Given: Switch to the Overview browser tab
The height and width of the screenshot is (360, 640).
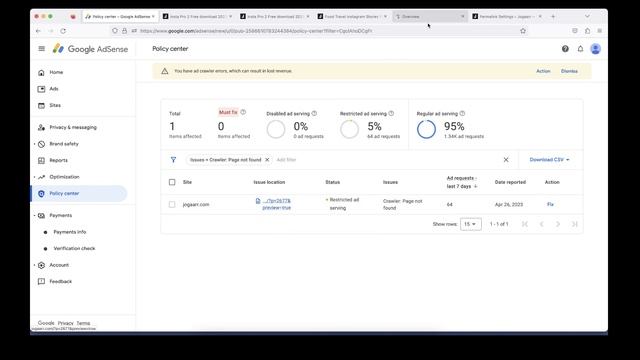Looking at the screenshot, I should tap(429, 16).
